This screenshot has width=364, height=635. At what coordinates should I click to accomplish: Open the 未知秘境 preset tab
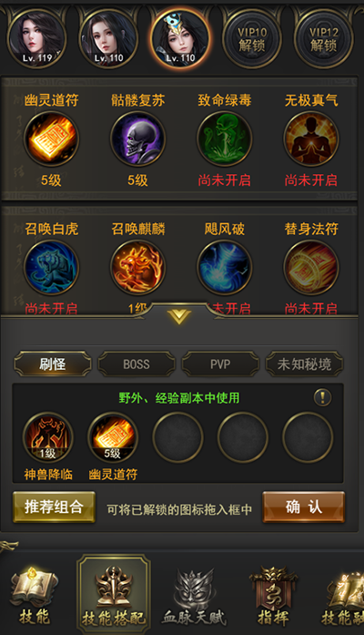coord(304,364)
